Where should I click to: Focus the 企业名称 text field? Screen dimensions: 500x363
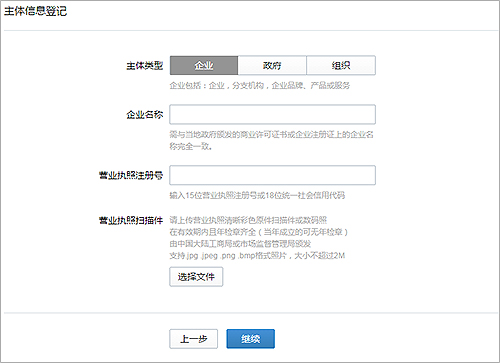(x=272, y=114)
